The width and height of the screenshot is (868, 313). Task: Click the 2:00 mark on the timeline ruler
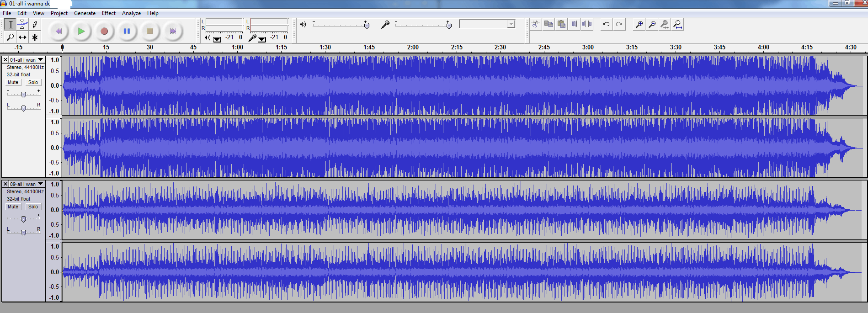point(413,47)
